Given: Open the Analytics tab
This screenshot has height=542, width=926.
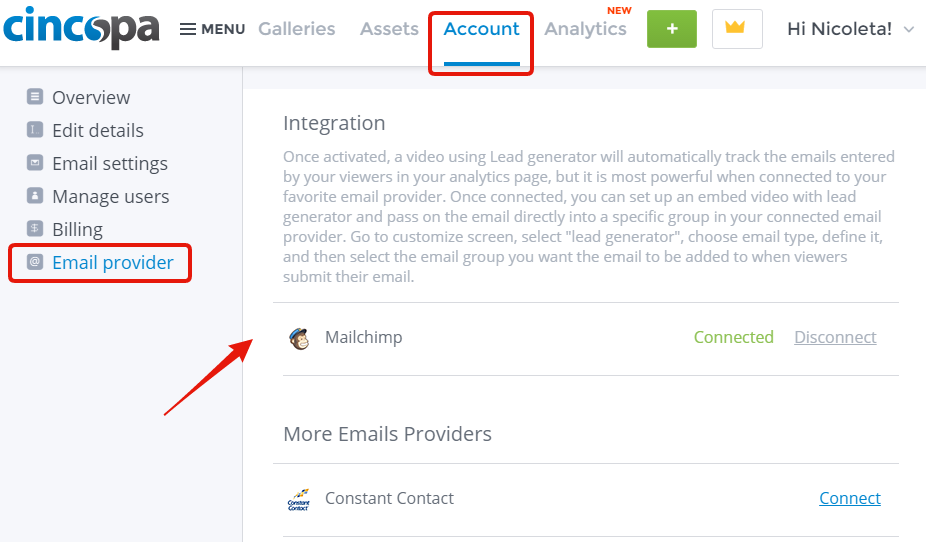Looking at the screenshot, I should [585, 29].
